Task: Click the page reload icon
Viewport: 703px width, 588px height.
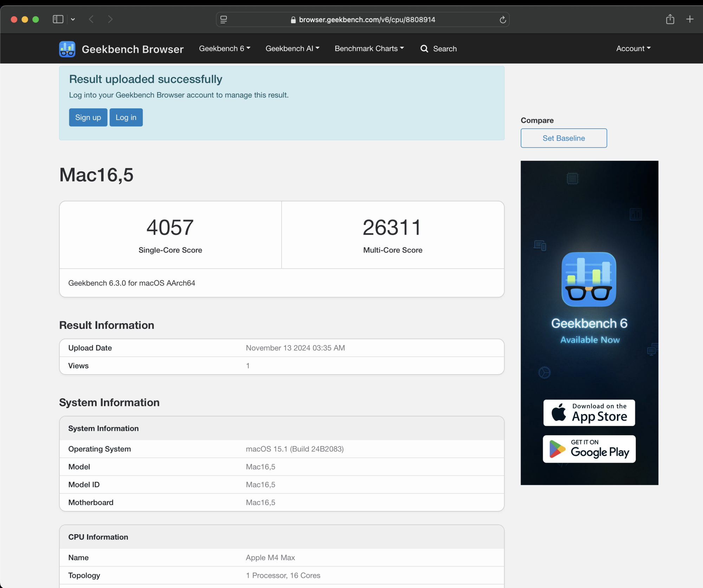Action: [503, 20]
